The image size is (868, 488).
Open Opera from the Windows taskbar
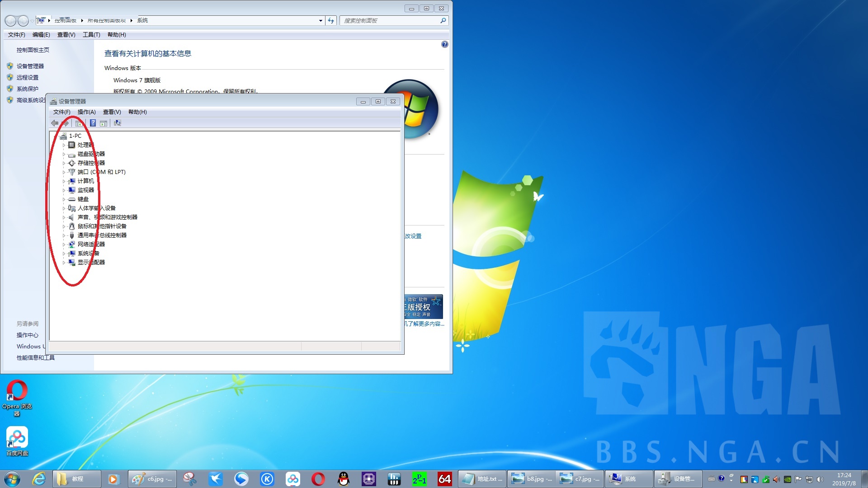[318, 479]
